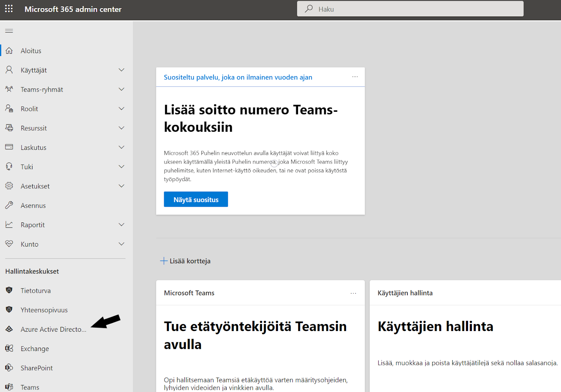Click the Roolit icon

coord(9,109)
